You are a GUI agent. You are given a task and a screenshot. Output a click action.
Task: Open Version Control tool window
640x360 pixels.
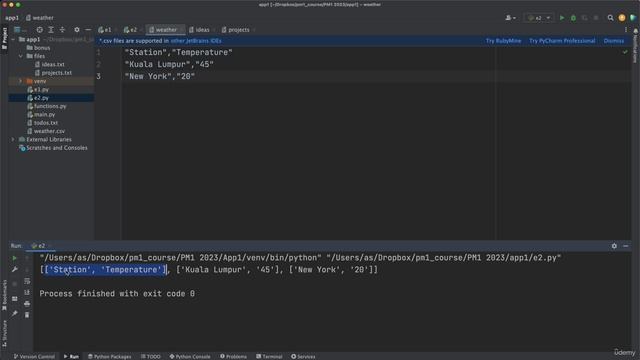pos(34,356)
